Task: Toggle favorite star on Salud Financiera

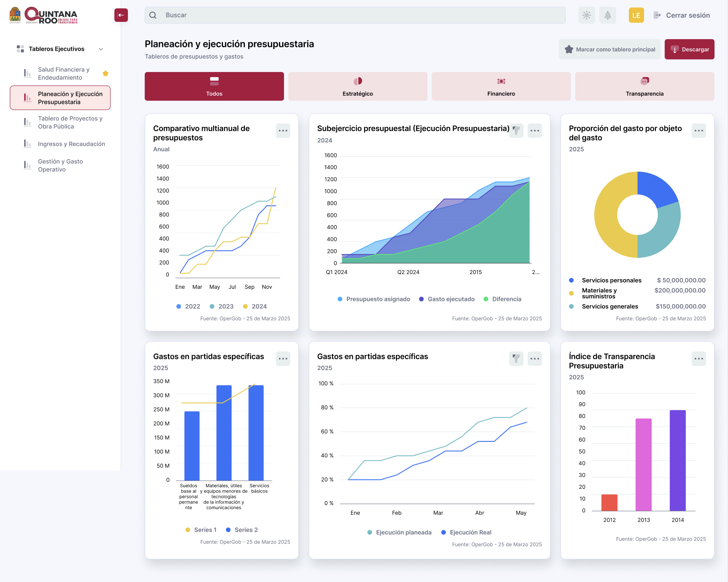Action: 105,73
